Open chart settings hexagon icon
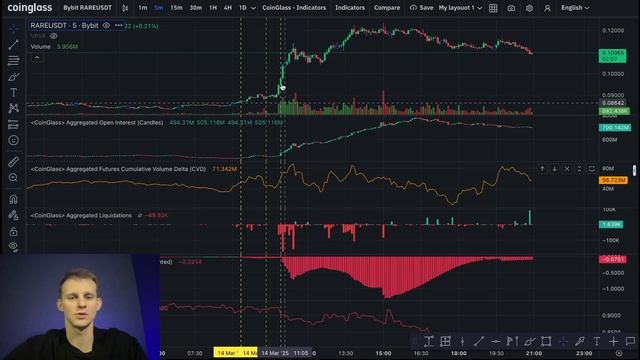 [529, 8]
